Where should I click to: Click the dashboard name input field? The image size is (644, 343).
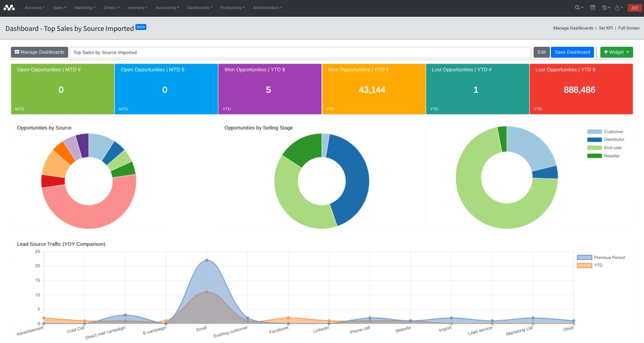click(x=300, y=52)
